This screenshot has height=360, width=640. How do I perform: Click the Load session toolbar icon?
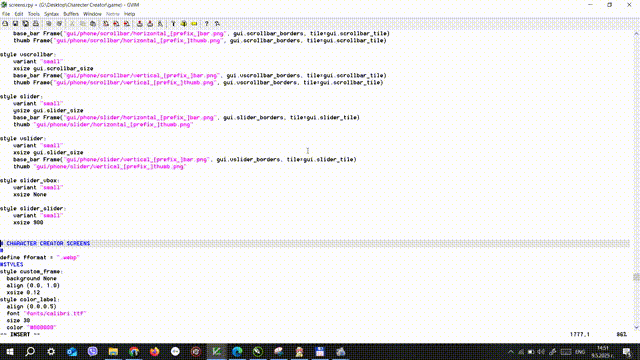point(140,24)
